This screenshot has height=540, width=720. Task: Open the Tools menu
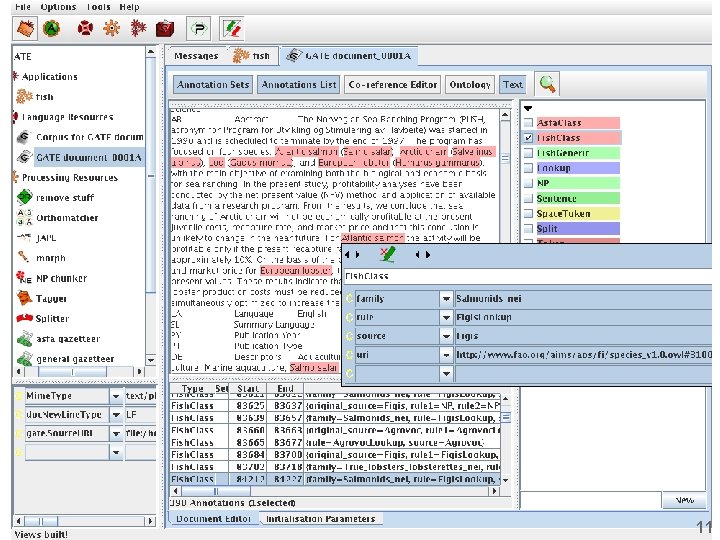tap(98, 6)
